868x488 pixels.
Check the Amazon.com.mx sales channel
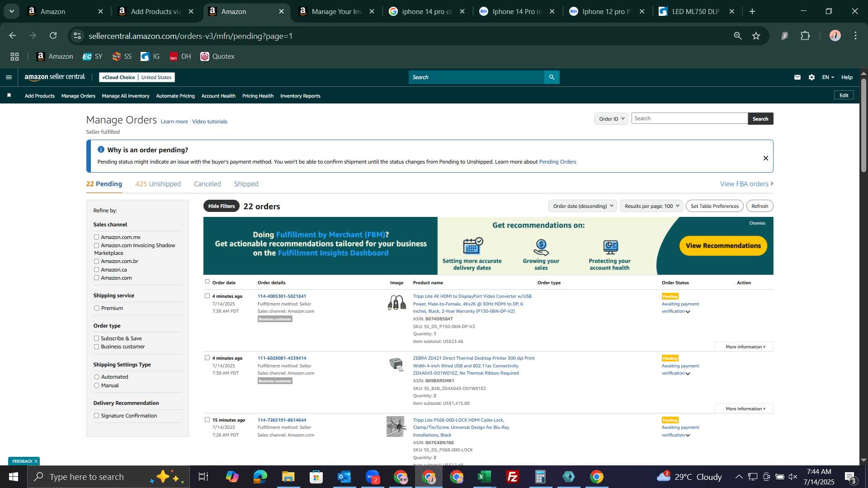coord(96,237)
